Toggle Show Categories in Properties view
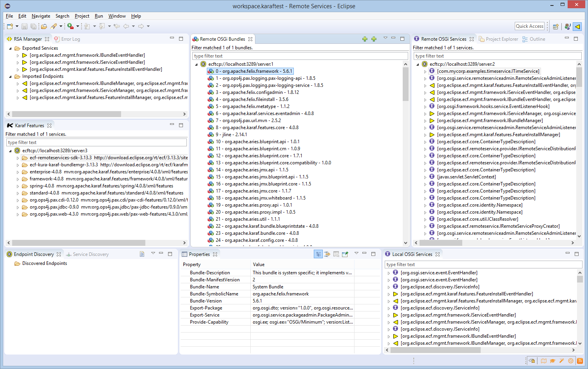Screen dimensions: 588x369 tap(318, 254)
